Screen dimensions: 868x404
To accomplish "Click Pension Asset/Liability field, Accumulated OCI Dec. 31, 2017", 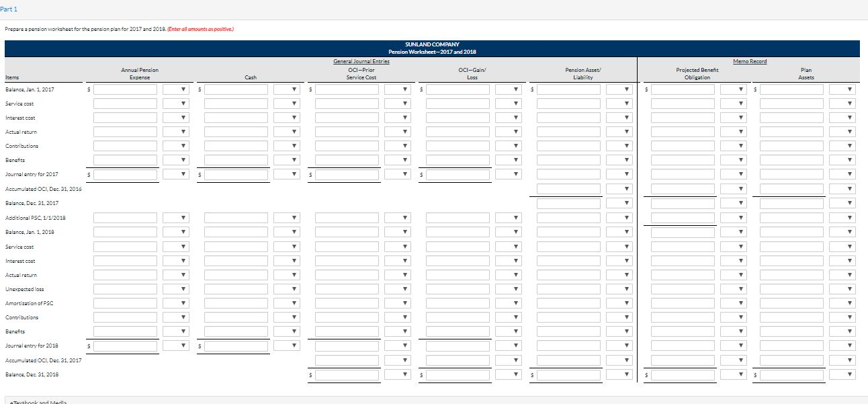I will pos(568,360).
